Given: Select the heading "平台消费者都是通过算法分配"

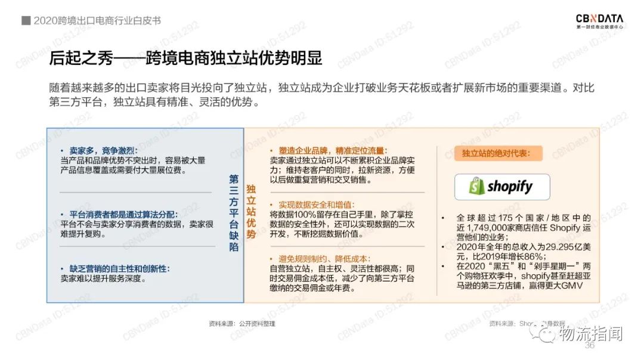Looking at the screenshot, I should coord(123,215).
